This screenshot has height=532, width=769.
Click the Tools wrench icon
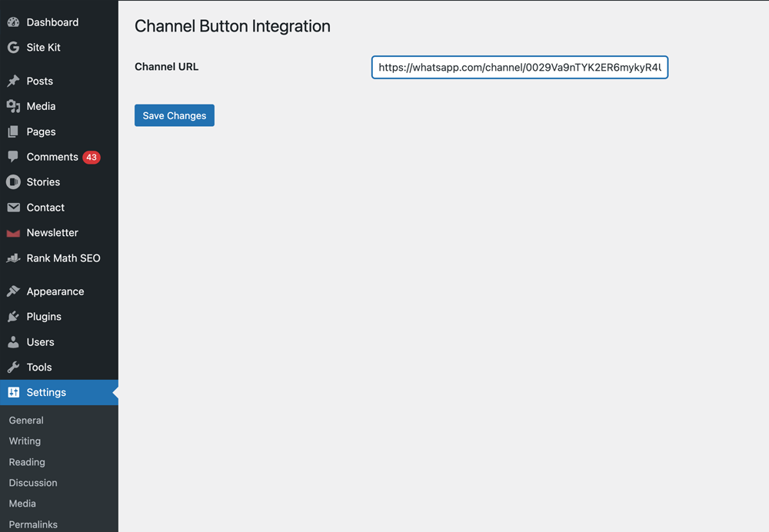(13, 367)
